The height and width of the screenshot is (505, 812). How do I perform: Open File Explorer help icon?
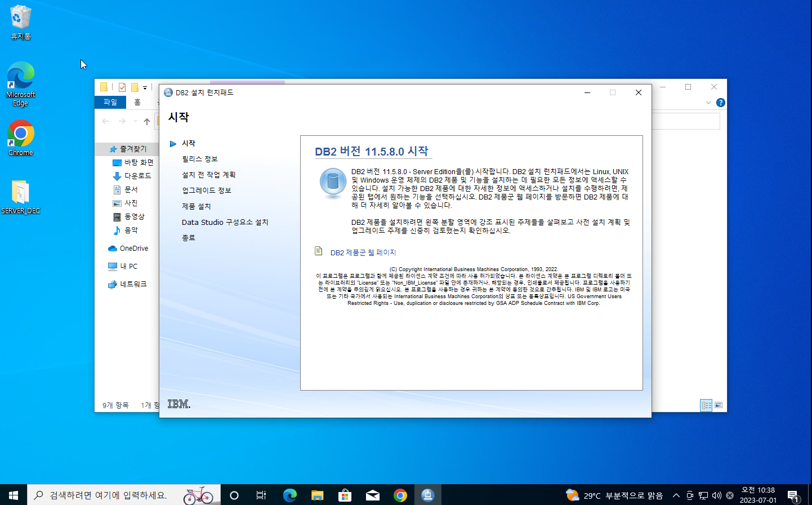click(720, 103)
